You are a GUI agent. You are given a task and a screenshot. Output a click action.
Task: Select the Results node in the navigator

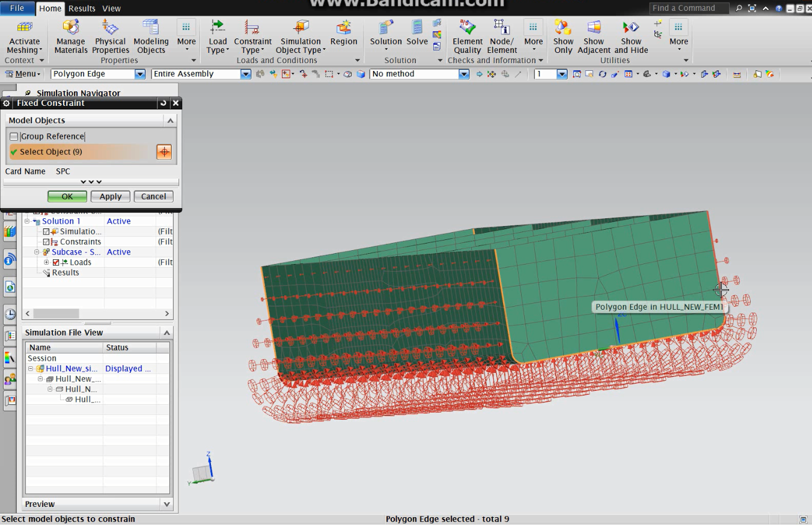click(x=66, y=272)
